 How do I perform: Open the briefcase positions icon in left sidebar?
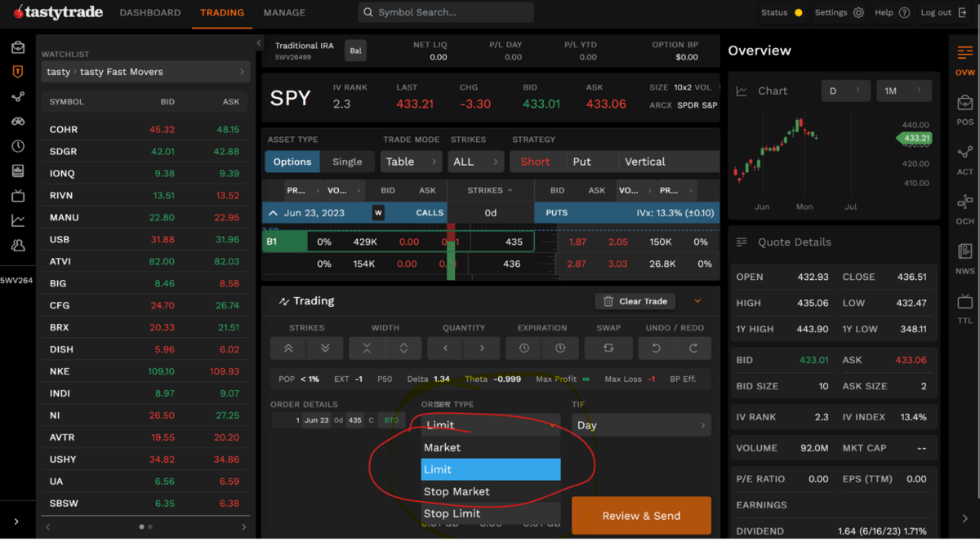tap(17, 47)
